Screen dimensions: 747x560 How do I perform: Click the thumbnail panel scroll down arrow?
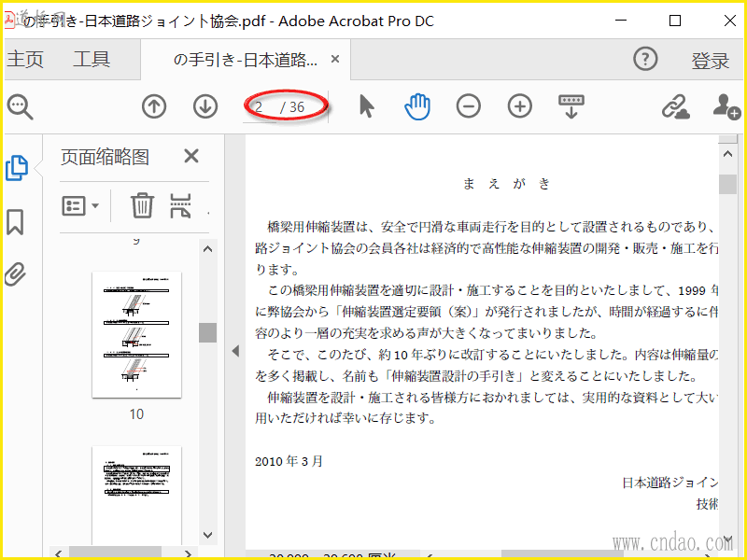207,535
